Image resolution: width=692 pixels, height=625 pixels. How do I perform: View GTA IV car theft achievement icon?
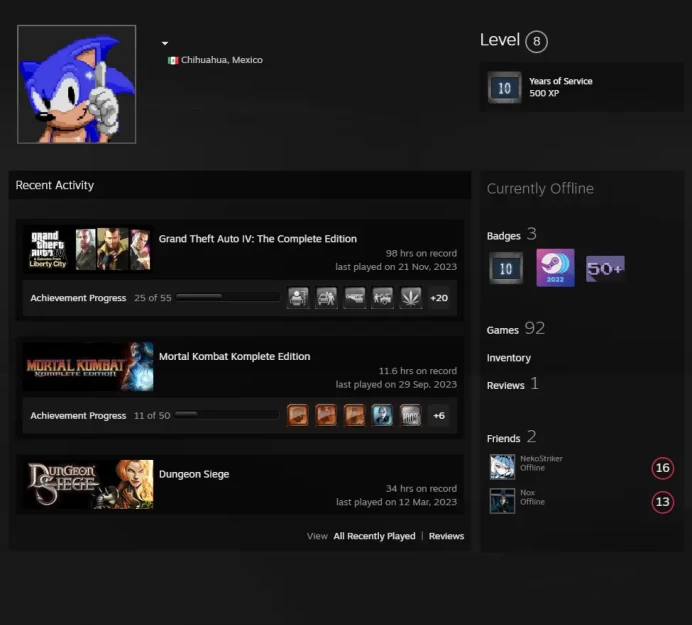coord(326,297)
